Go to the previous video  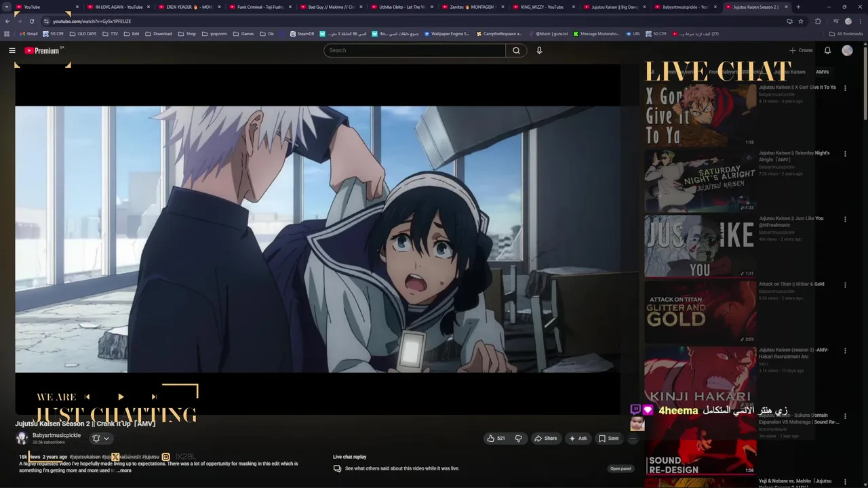(x=87, y=396)
